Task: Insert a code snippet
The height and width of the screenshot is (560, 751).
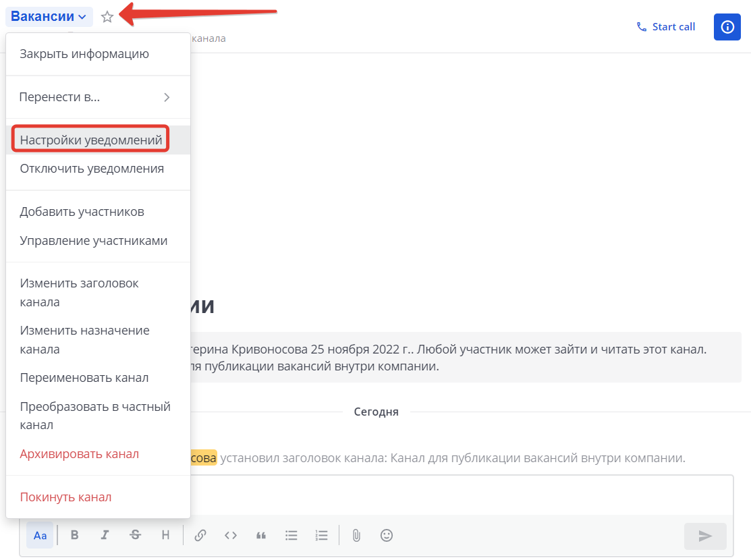Action: pyautogui.click(x=230, y=535)
